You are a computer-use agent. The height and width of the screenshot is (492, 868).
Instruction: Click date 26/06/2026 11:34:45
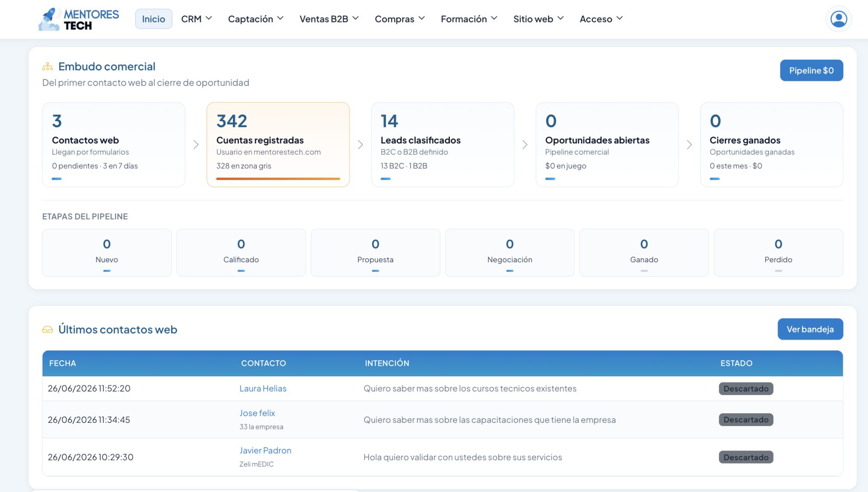[x=89, y=420]
